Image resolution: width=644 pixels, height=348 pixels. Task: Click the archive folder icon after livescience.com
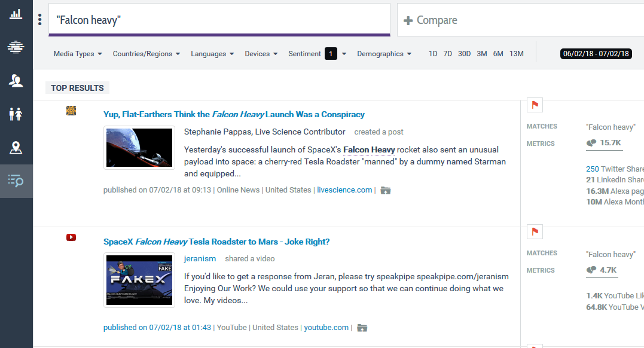click(x=385, y=190)
